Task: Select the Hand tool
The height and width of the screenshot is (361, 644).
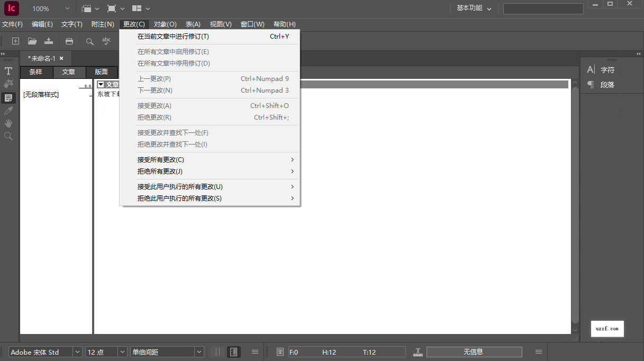Action: [8, 123]
